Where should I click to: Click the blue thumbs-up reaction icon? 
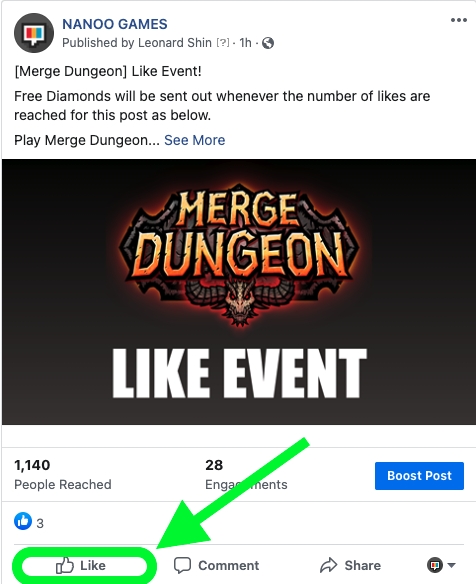click(x=23, y=521)
